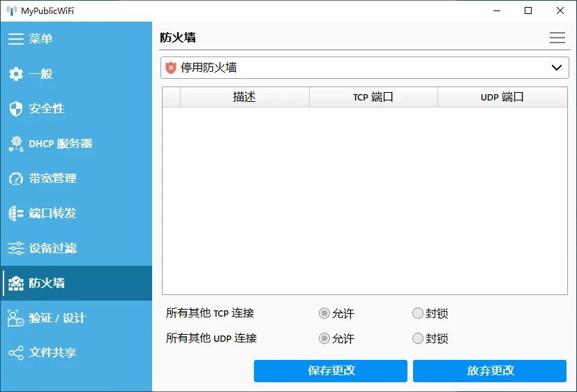Viewport: 577px width, 392px height.
Task: Expand the 菜单 sidebar toggle
Action: click(16, 39)
